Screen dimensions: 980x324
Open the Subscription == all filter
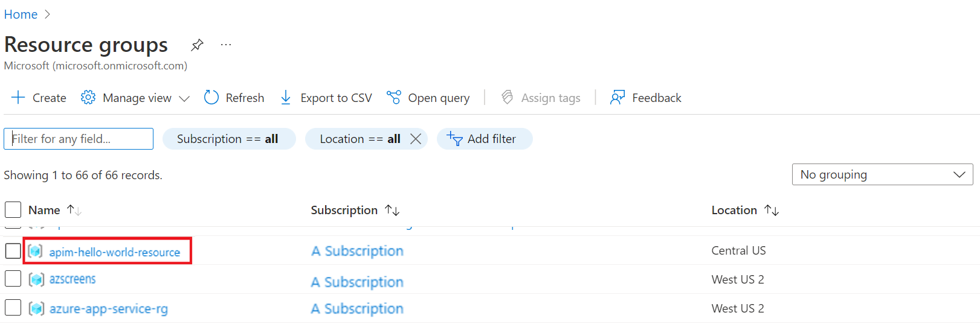[x=229, y=139]
